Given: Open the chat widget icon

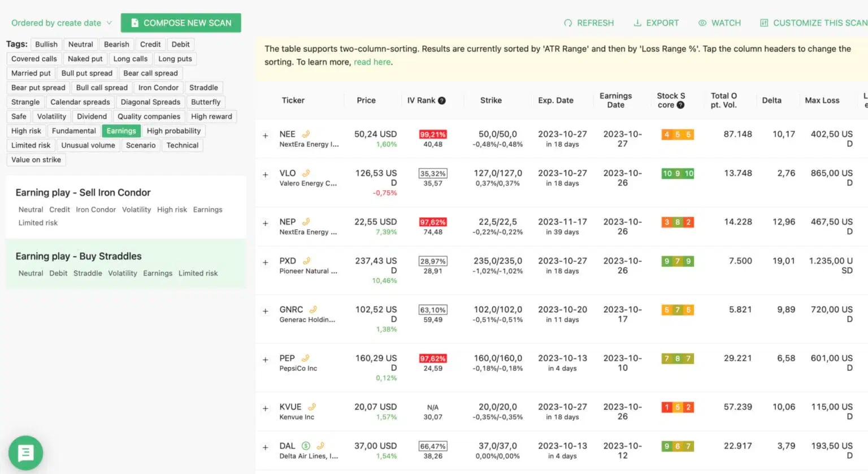Looking at the screenshot, I should 25,453.
